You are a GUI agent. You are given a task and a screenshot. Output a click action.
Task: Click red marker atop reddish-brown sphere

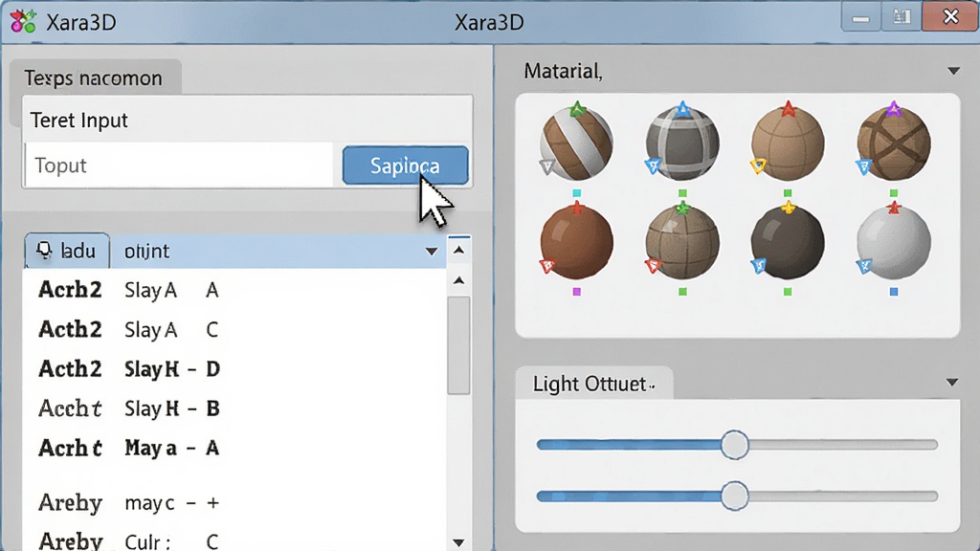[x=577, y=208]
